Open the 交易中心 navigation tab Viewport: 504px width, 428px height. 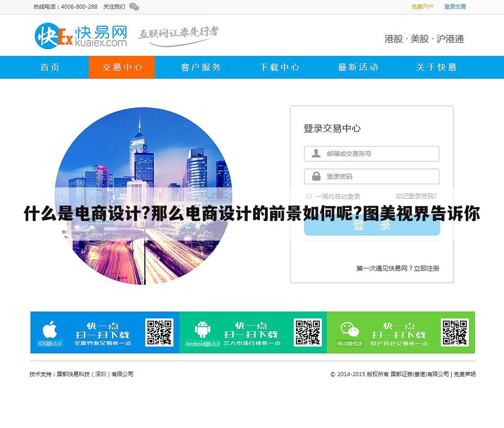point(122,67)
